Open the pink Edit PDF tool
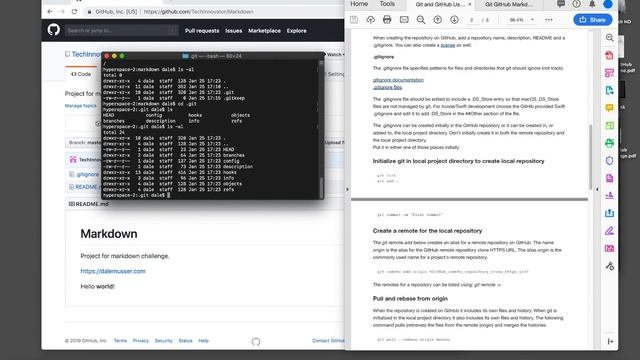640x360 pixels. click(609, 73)
